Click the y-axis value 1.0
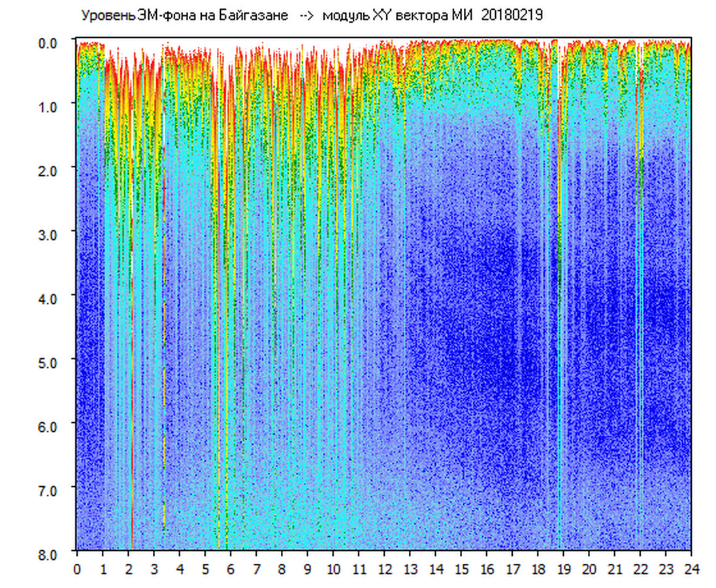 pyautogui.click(x=48, y=106)
